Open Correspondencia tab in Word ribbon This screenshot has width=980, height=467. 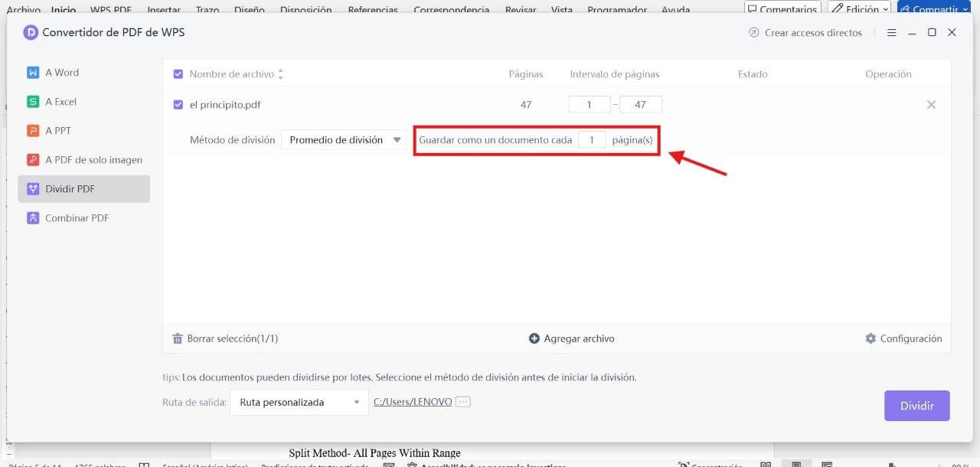tap(451, 10)
